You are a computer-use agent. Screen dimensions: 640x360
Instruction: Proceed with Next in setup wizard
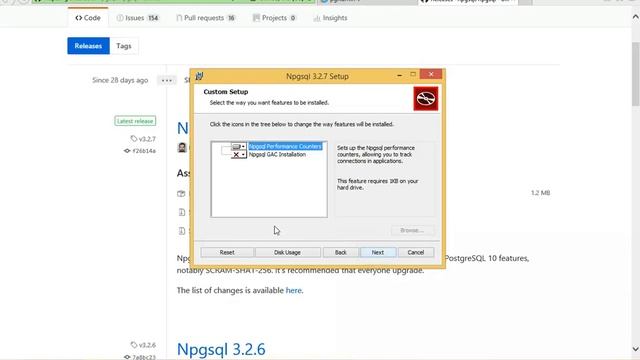tap(378, 252)
